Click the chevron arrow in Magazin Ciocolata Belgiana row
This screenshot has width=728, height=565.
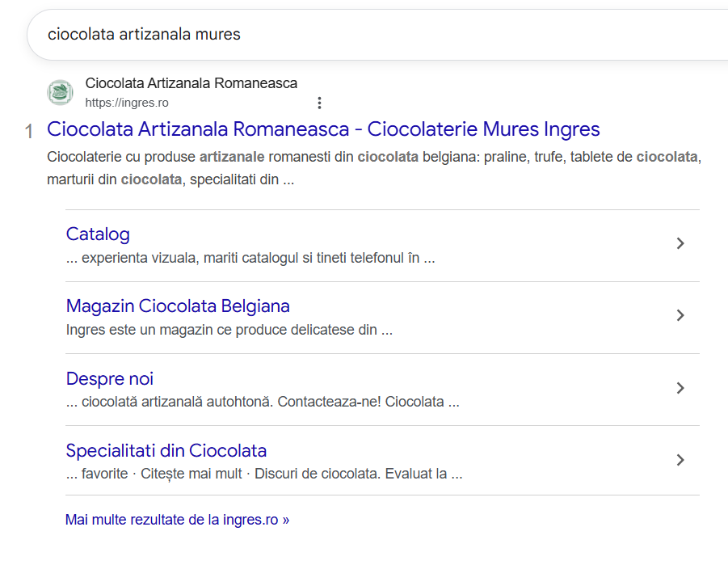pos(680,315)
